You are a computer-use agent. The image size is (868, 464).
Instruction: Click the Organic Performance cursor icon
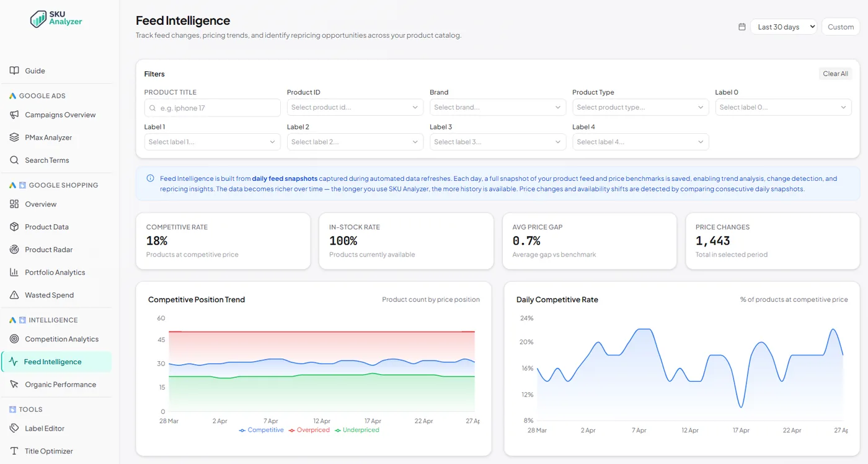14,385
